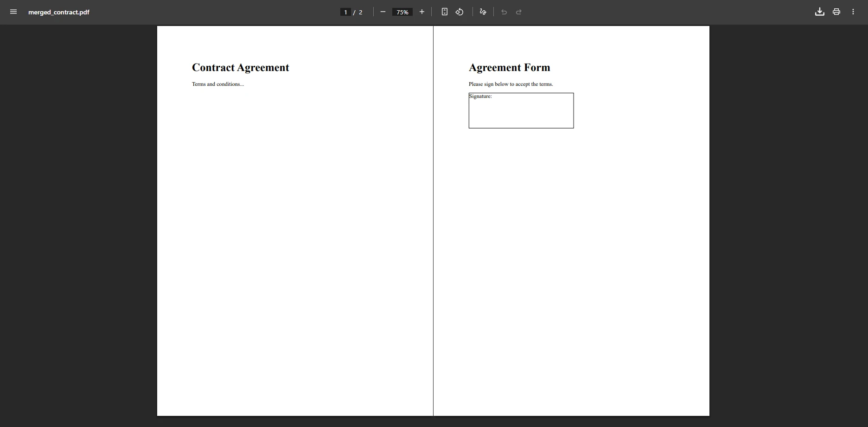Open the document outline sidebar menu

(13, 12)
